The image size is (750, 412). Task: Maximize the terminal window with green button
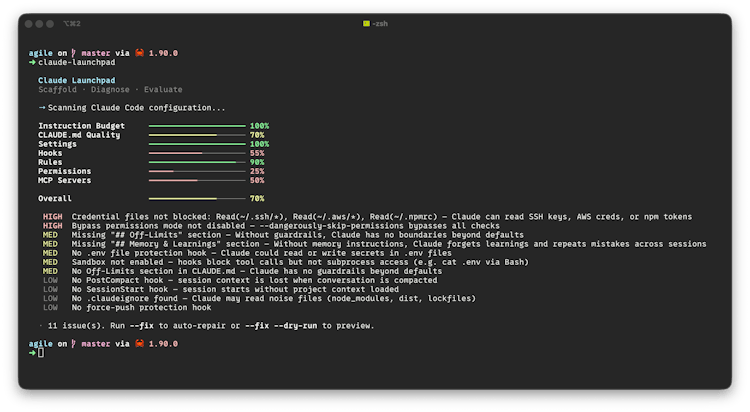tap(55, 22)
